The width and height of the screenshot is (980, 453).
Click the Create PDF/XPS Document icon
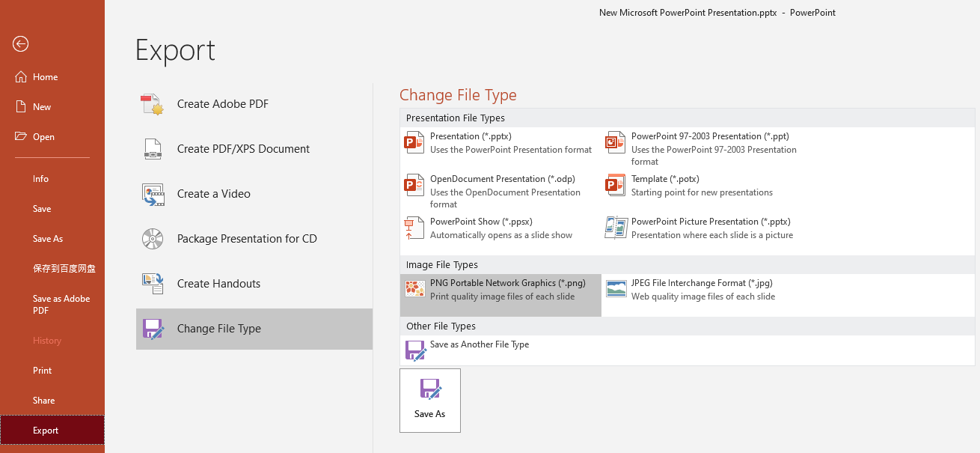tap(153, 149)
